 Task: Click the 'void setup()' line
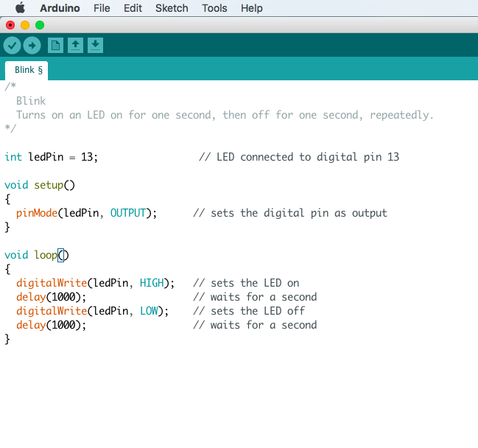[40, 185]
